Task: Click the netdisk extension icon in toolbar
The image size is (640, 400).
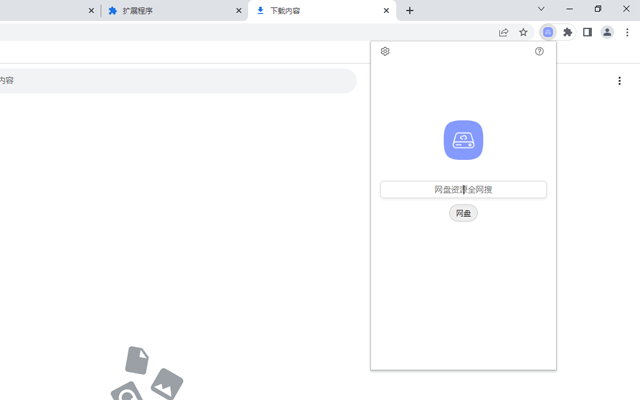Action: pyautogui.click(x=548, y=32)
